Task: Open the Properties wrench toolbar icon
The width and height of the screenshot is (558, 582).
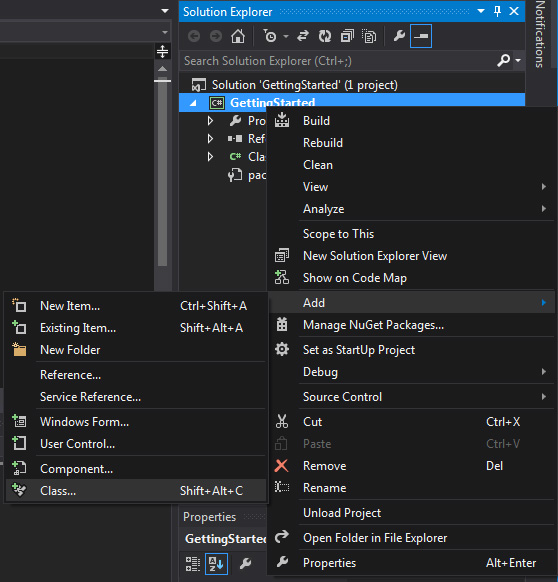Action: point(399,36)
